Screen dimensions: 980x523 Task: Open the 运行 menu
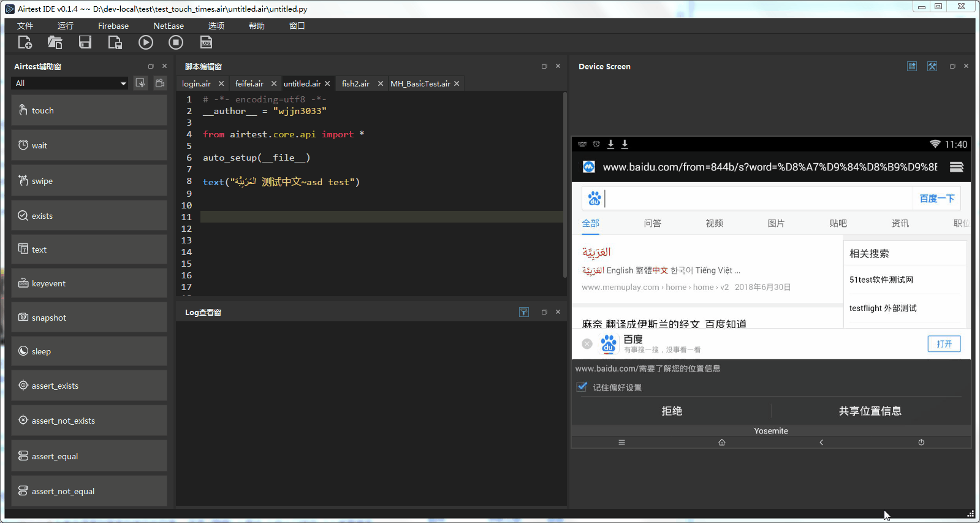[x=66, y=26]
